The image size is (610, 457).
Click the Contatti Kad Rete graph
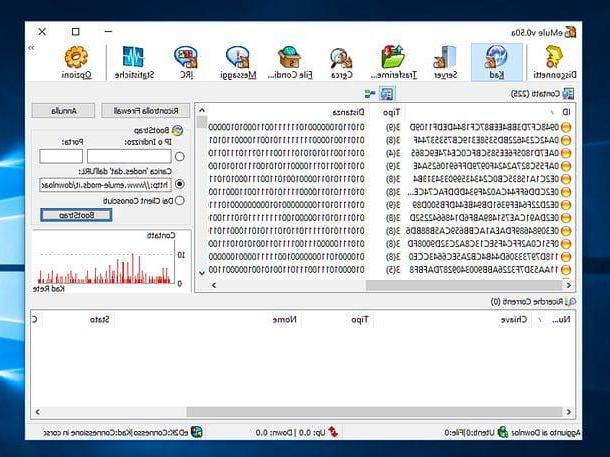point(112,261)
